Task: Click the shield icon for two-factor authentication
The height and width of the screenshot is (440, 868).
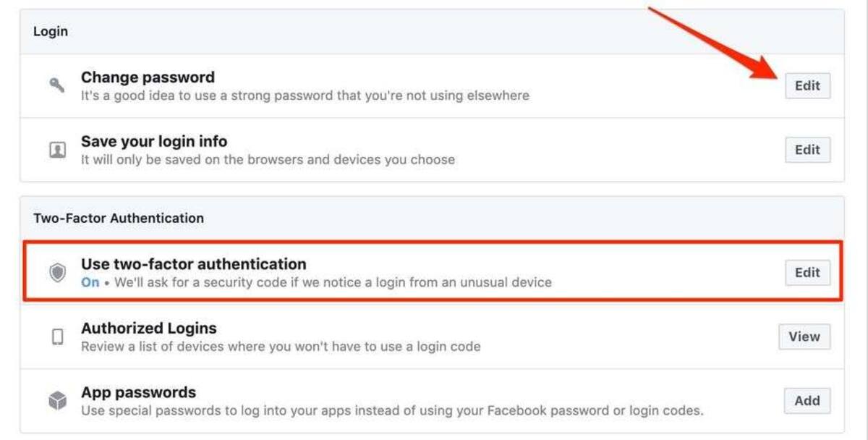Action: (57, 272)
